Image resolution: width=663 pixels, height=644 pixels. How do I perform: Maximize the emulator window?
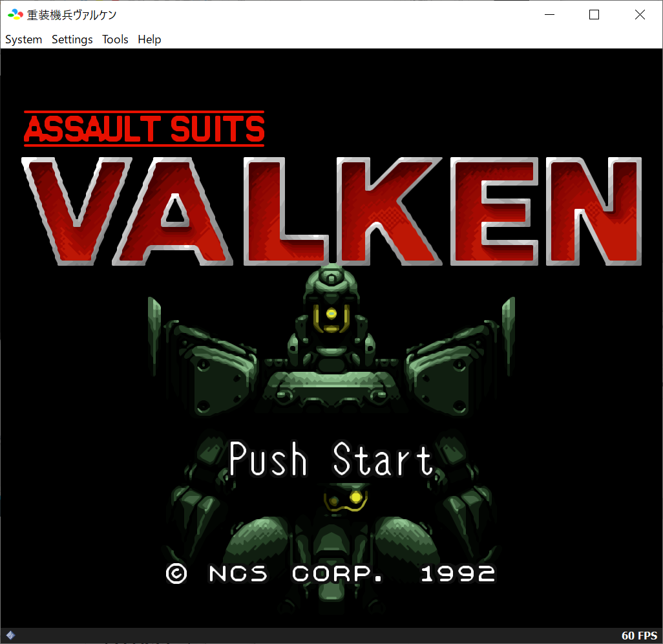594,15
